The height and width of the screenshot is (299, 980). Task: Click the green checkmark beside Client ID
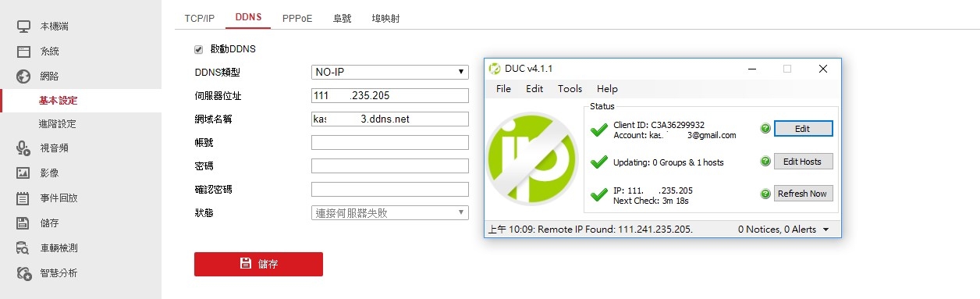tap(599, 130)
